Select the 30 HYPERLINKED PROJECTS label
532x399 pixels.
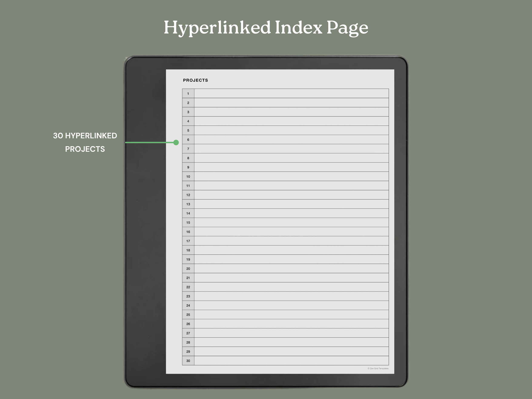85,142
